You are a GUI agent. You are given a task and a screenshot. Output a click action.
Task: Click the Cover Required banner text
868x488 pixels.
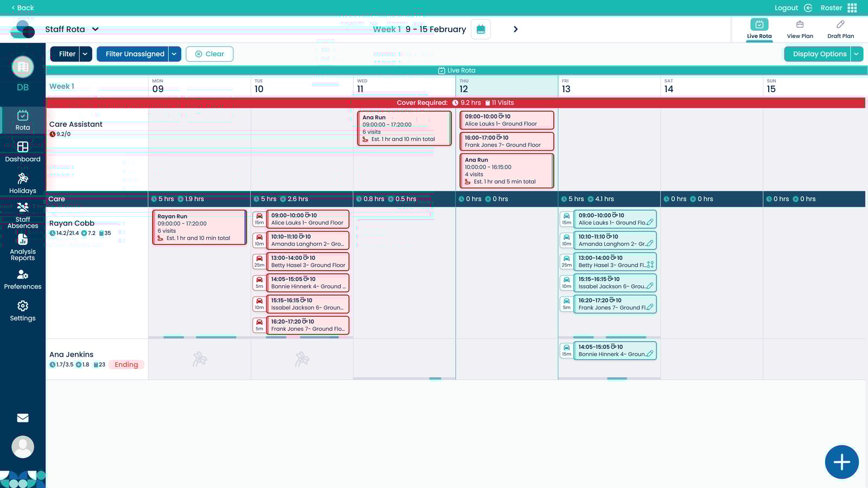(x=422, y=102)
